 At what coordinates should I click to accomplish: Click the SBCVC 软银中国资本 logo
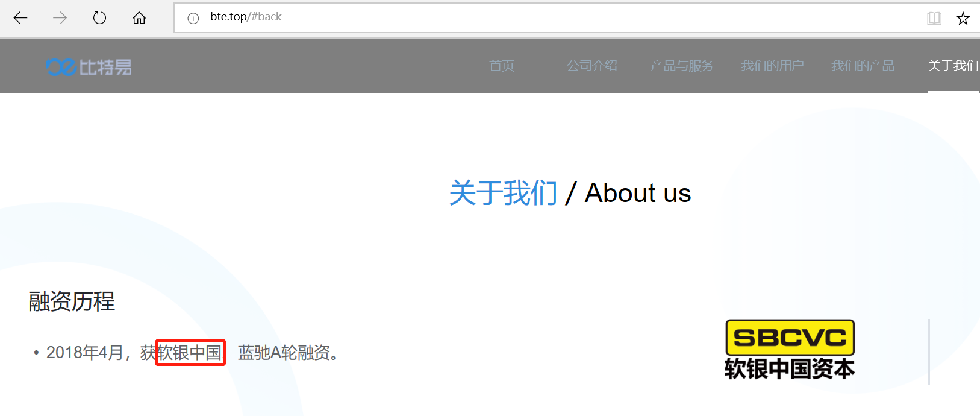pos(790,350)
